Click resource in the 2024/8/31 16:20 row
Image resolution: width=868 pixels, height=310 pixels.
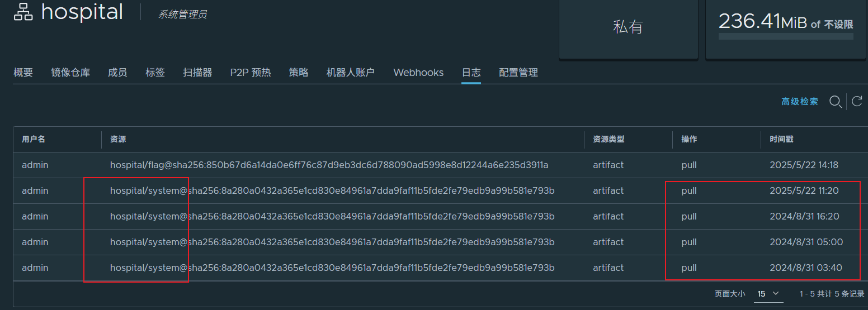[x=332, y=217]
